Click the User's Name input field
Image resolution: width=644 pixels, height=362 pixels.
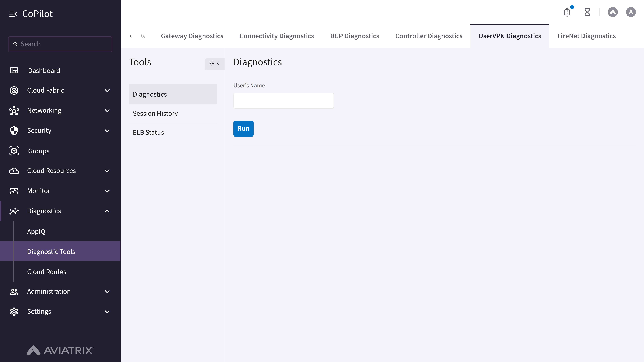pos(284,100)
